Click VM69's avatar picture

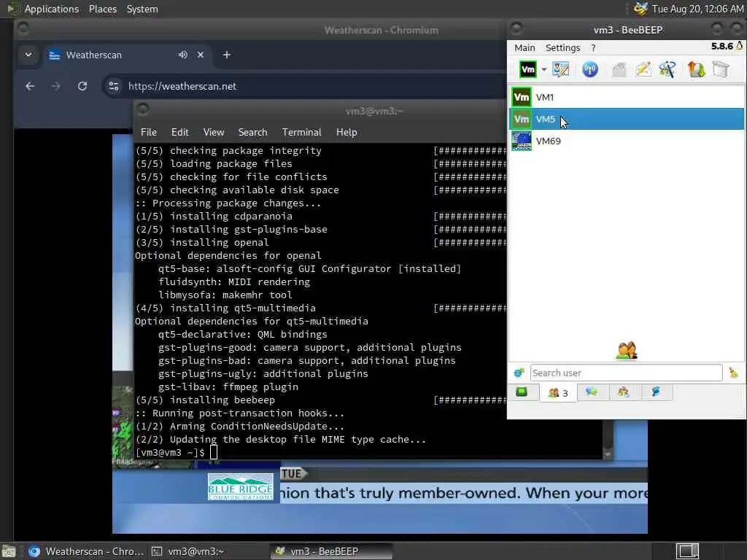coord(521,141)
